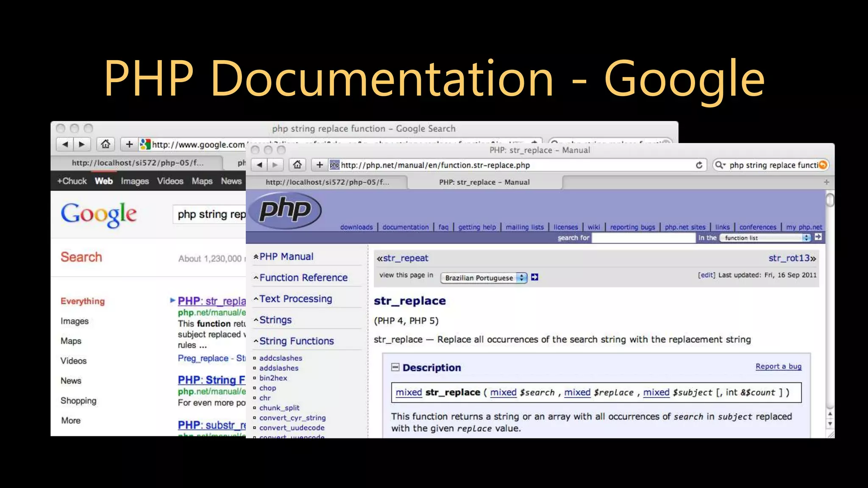The image size is (868, 488).
Task: Open the conferences link
Action: click(758, 227)
